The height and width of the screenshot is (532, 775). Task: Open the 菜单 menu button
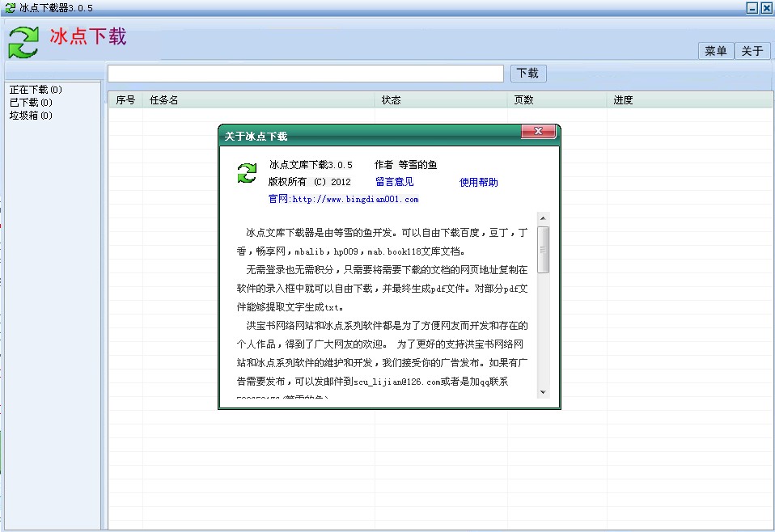pyautogui.click(x=715, y=51)
